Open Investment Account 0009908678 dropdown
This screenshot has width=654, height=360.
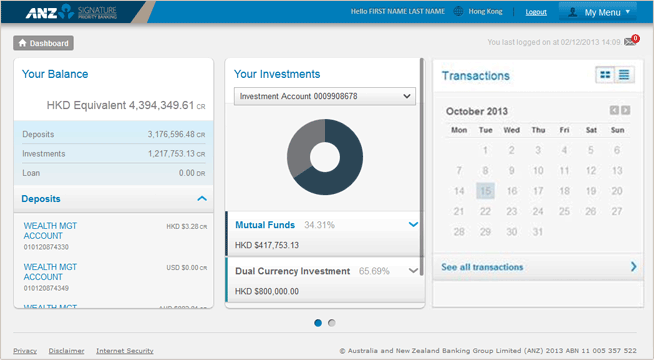pyautogui.click(x=324, y=96)
